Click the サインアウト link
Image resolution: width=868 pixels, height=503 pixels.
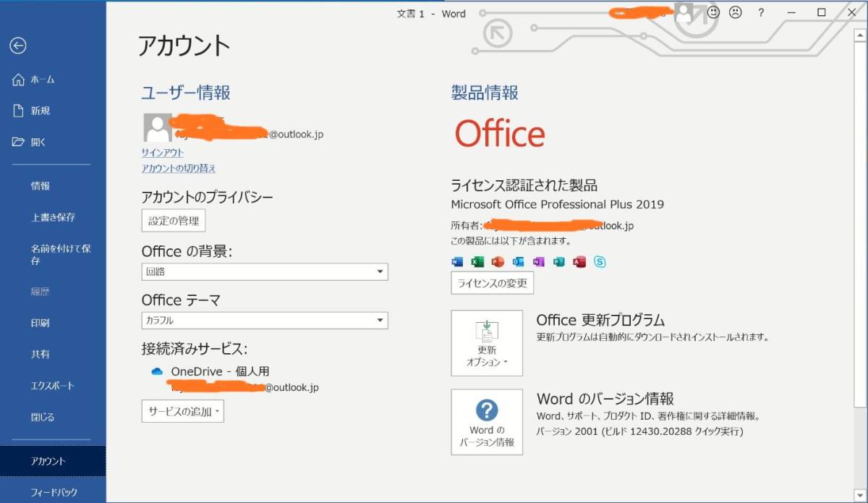tap(163, 153)
